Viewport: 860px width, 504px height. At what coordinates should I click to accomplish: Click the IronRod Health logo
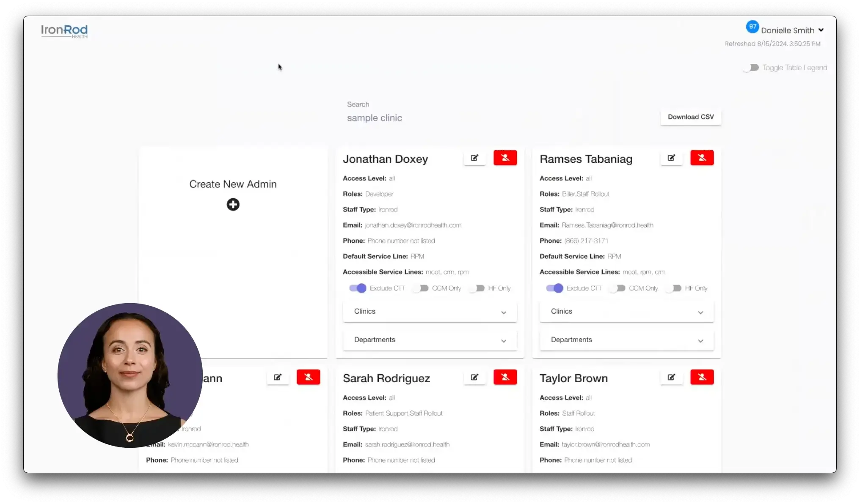click(64, 31)
